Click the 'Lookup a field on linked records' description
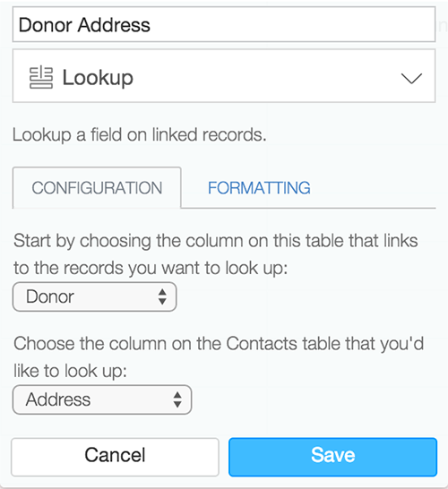 (140, 135)
